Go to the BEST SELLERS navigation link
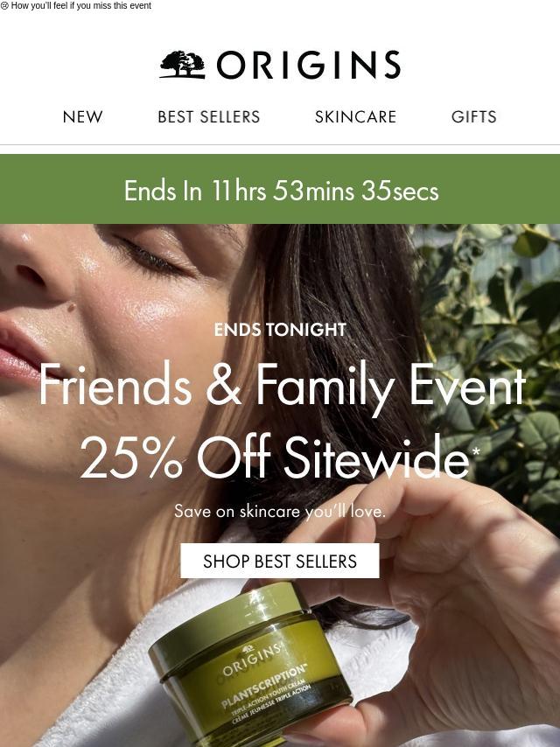This screenshot has width=560, height=747. 209,116
